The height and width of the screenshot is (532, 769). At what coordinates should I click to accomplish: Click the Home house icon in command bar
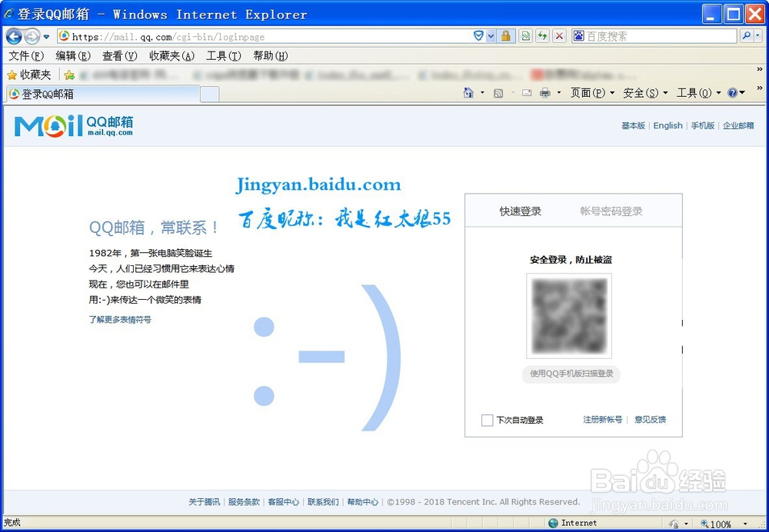point(468,93)
